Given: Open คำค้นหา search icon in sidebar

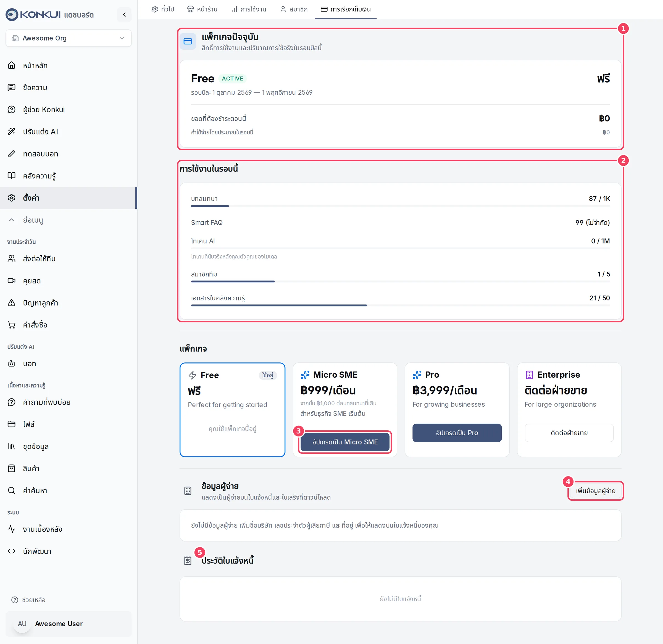Looking at the screenshot, I should [x=12, y=491].
